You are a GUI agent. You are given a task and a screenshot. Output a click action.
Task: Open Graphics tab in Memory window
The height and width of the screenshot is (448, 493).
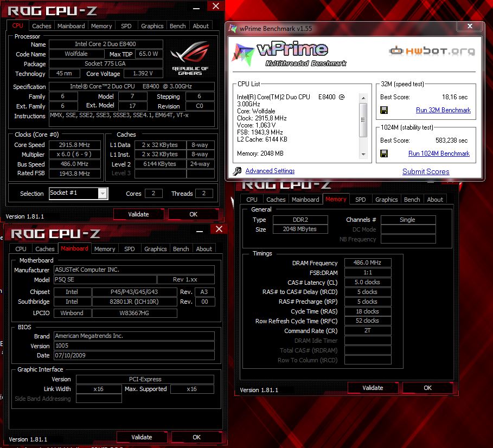[x=386, y=200]
